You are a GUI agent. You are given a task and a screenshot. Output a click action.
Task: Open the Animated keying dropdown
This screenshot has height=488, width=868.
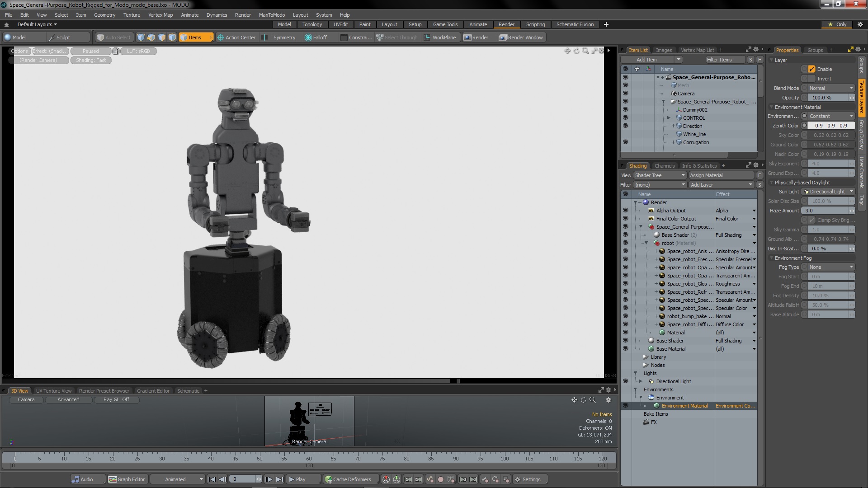click(177, 479)
